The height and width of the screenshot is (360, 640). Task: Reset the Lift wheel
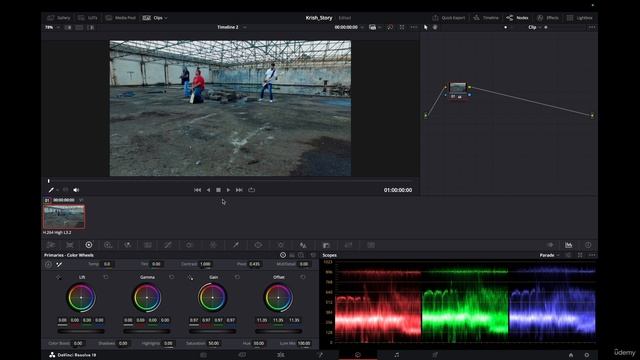coord(106,277)
